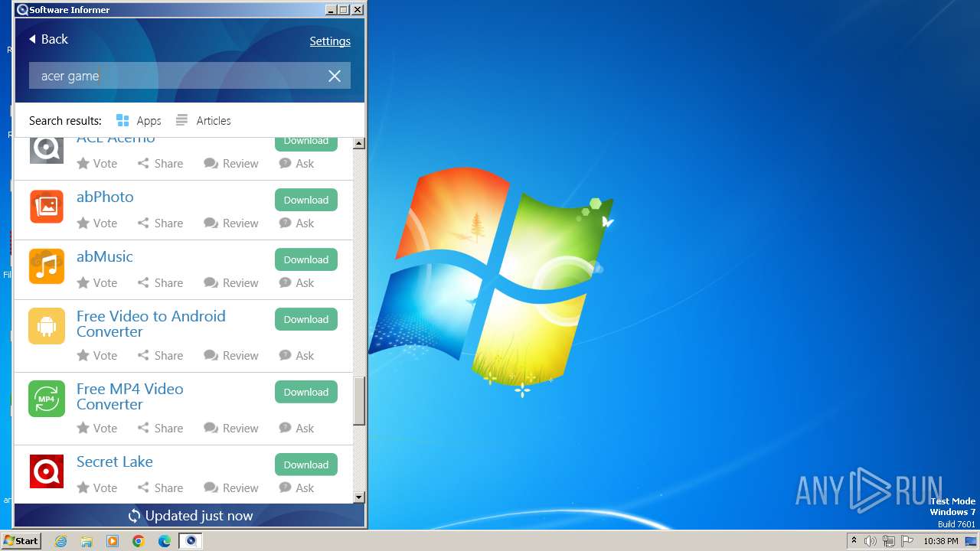Clear the search field with the X icon
The height and width of the screenshot is (551, 980).
[335, 76]
